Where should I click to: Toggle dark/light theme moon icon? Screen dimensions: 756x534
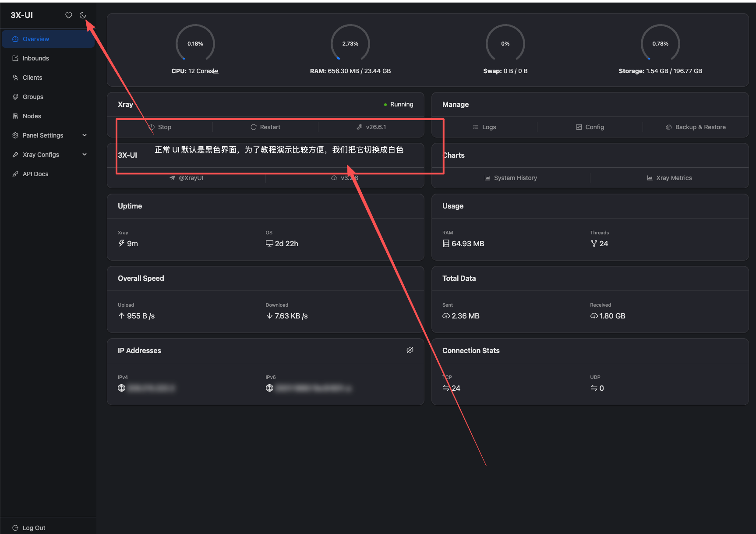tap(83, 15)
